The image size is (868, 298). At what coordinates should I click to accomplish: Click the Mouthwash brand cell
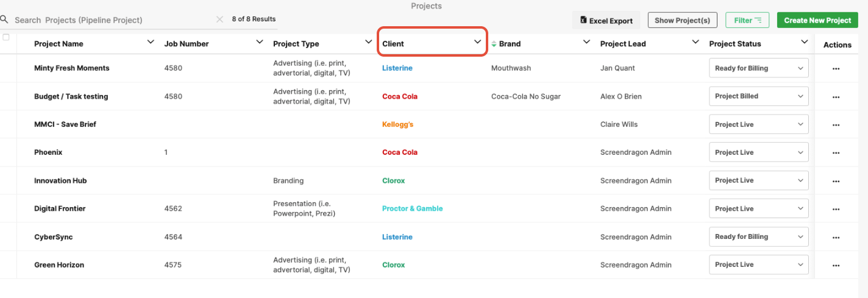coord(511,68)
